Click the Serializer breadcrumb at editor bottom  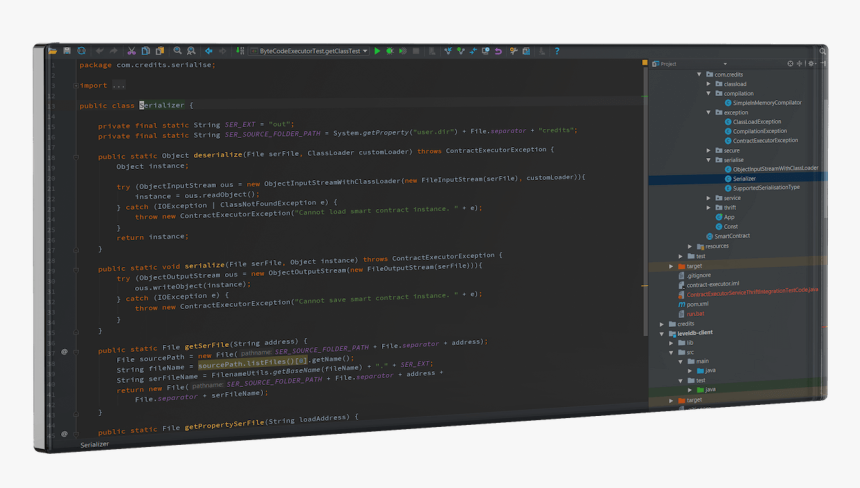click(94, 444)
